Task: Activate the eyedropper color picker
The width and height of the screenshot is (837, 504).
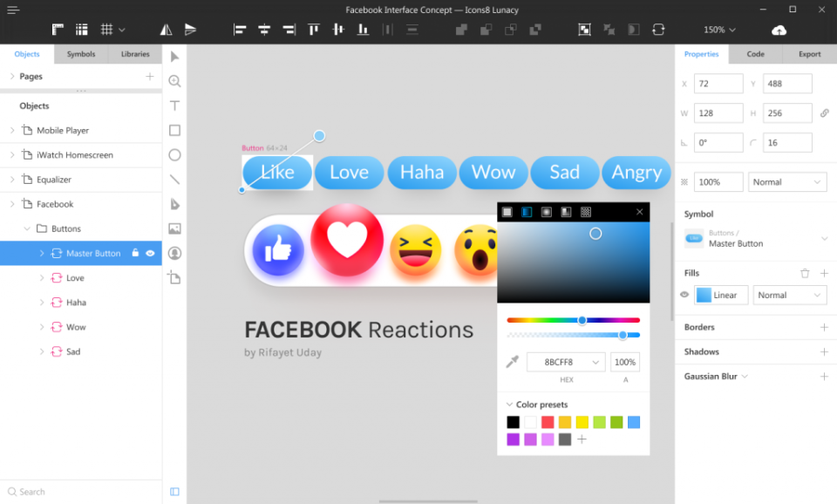Action: [513, 362]
